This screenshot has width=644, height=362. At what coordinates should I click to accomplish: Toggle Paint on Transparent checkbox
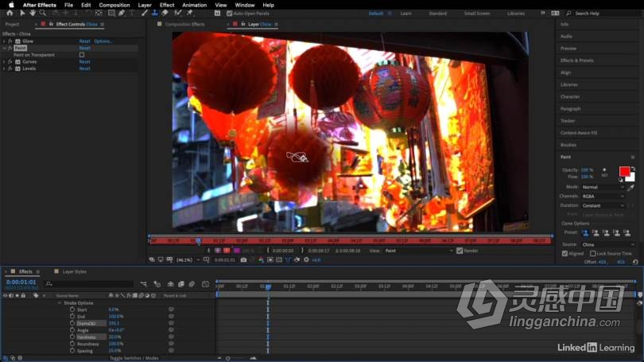82,55
